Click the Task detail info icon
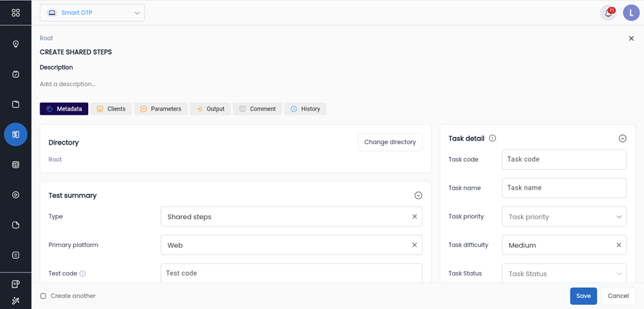 pyautogui.click(x=492, y=138)
